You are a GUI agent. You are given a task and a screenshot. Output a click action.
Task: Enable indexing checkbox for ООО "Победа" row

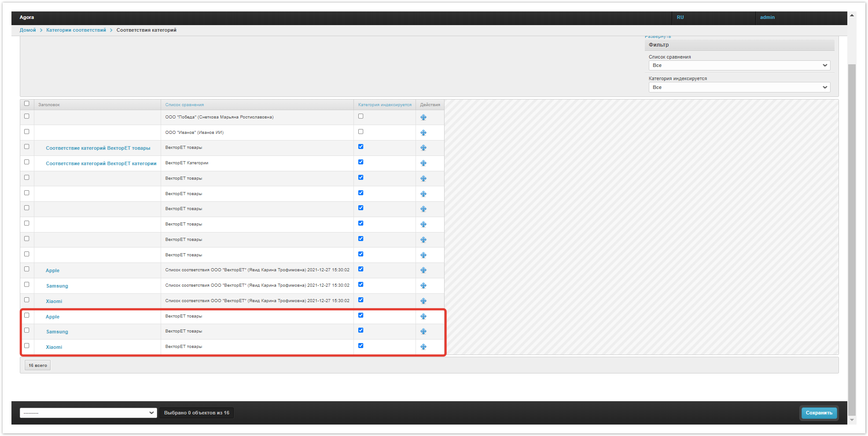pos(360,116)
